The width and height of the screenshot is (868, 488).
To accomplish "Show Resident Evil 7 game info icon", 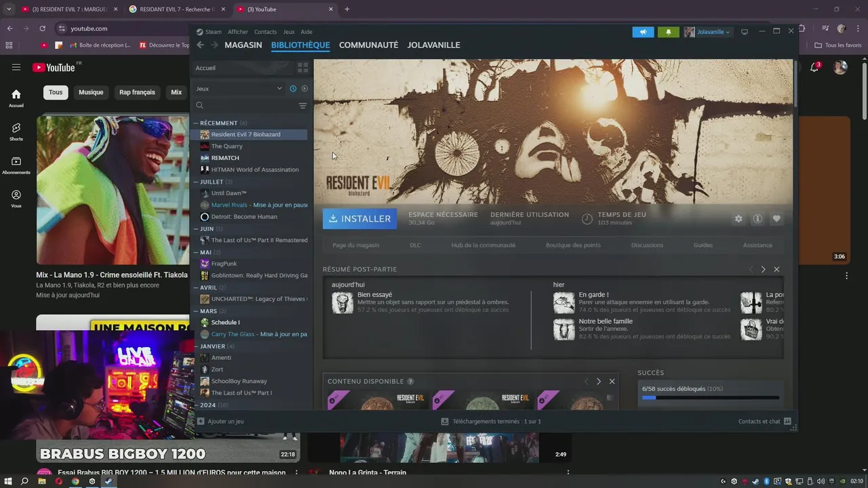I will pyautogui.click(x=757, y=219).
